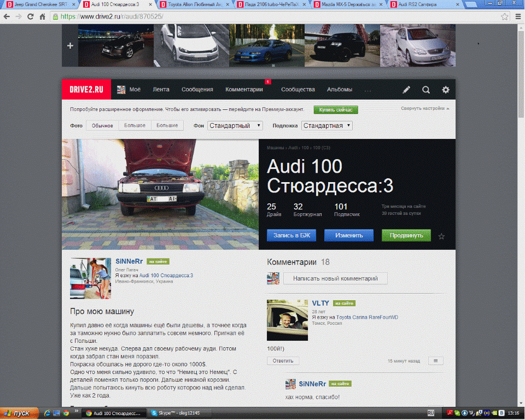The height and width of the screenshot is (420, 525).
Task: Open the white Scirocco thumbnail
Action: (191, 45)
